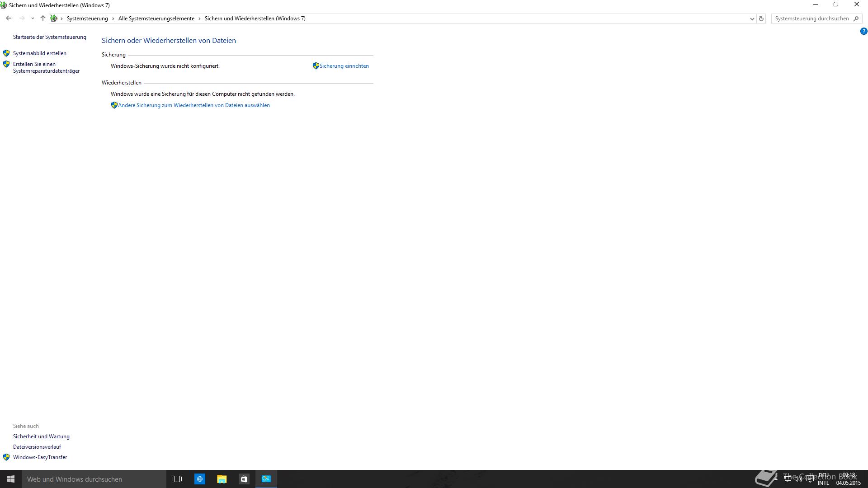Expand chevron after Systemsteuerung breadcrumb
This screenshot has height=488, width=868.
(113, 19)
